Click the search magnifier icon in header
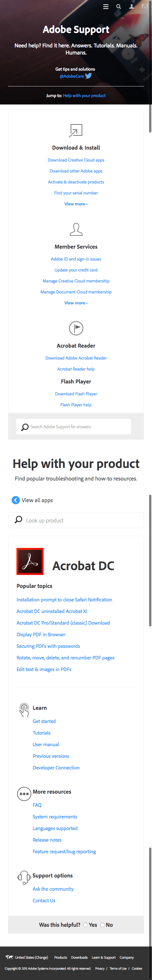Image resolution: width=152 pixels, height=980 pixels. coord(118,6)
